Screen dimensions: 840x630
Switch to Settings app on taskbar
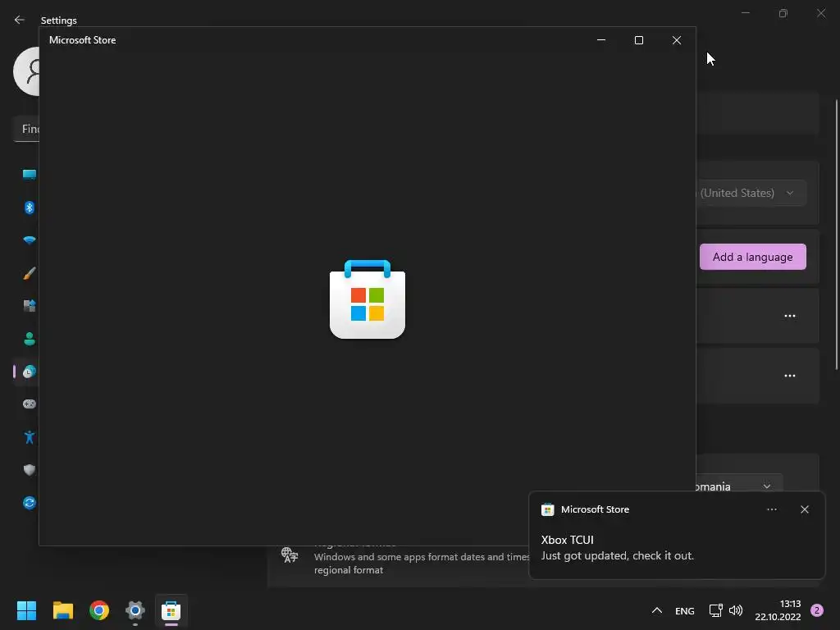[x=135, y=610]
